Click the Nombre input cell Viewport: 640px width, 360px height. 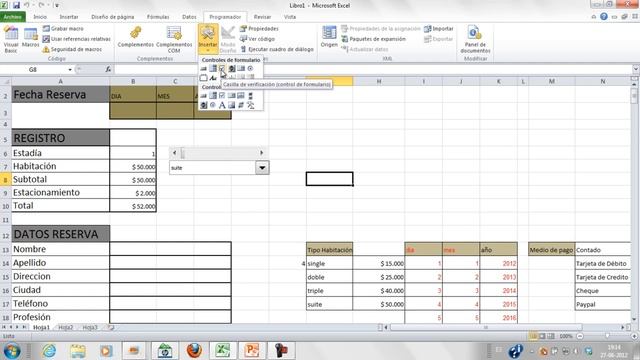point(170,249)
